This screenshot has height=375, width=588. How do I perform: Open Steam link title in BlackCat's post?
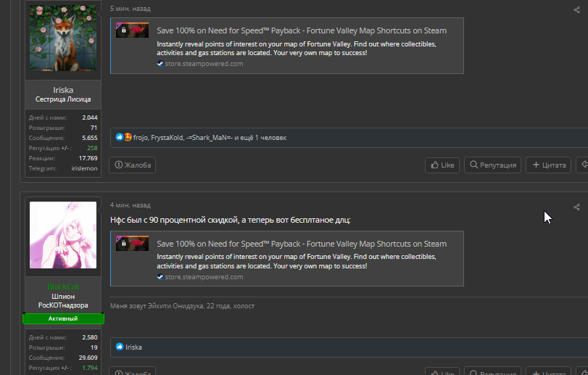point(302,244)
